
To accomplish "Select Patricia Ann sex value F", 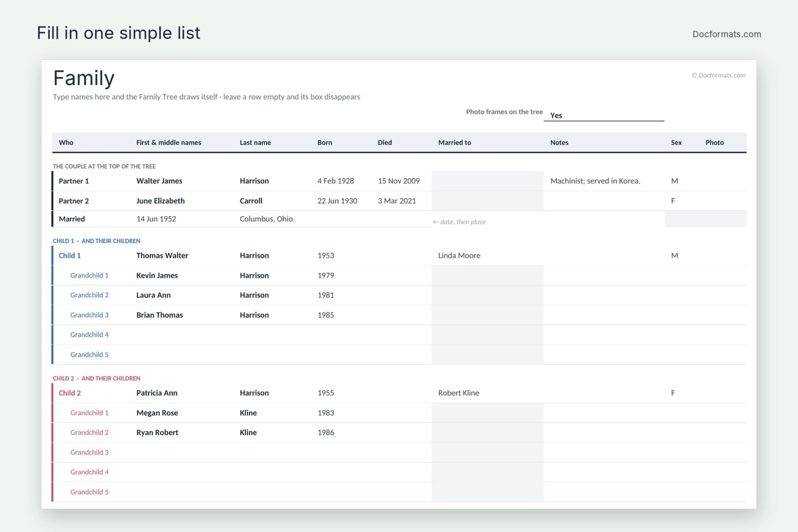I will coord(673,393).
